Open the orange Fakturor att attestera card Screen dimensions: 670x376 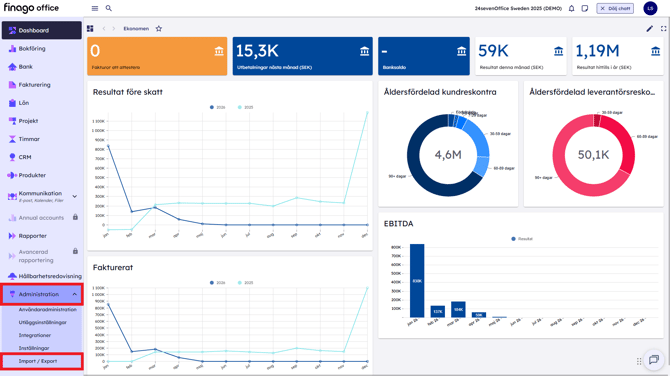click(x=157, y=56)
